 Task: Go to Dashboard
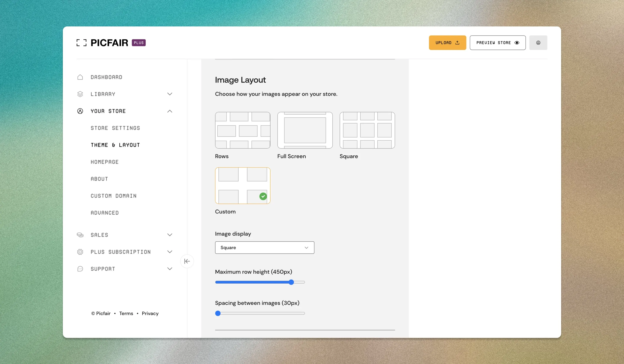point(106,77)
